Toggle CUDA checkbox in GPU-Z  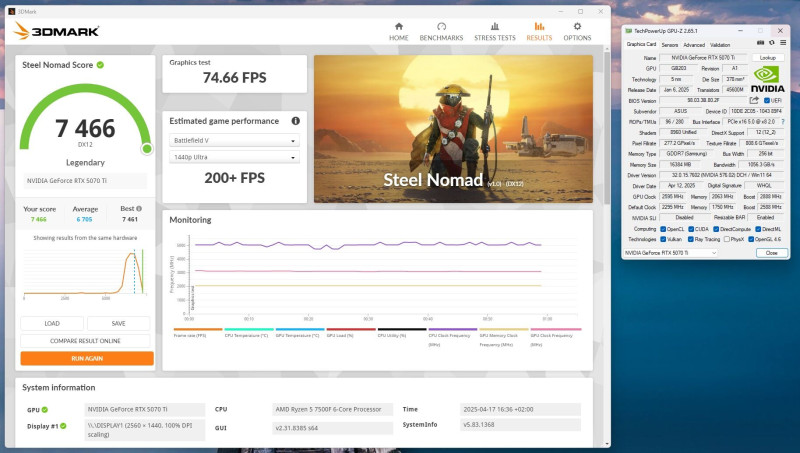[691, 229]
